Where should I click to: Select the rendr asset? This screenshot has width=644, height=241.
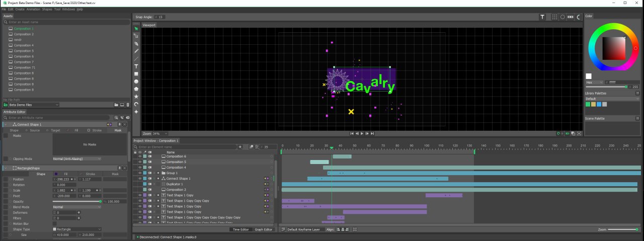[x=17, y=40]
